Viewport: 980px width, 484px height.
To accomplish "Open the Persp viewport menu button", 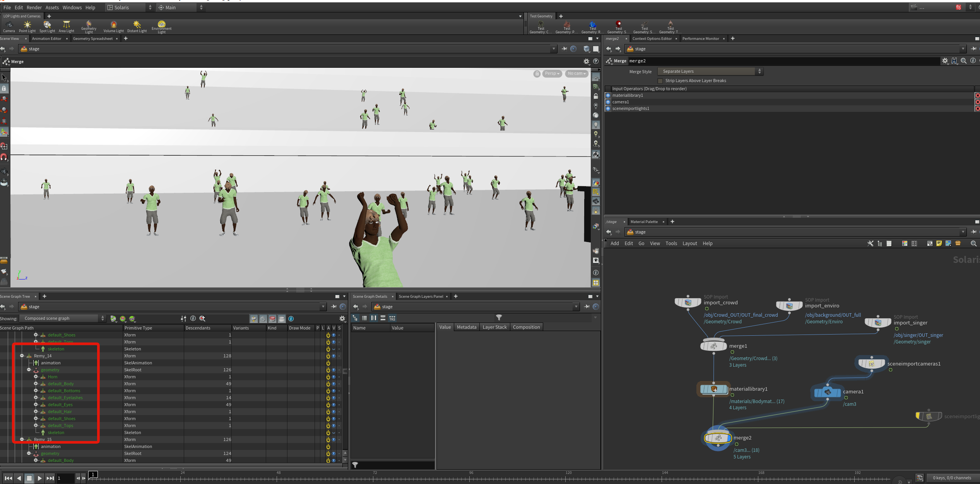I will coord(552,74).
